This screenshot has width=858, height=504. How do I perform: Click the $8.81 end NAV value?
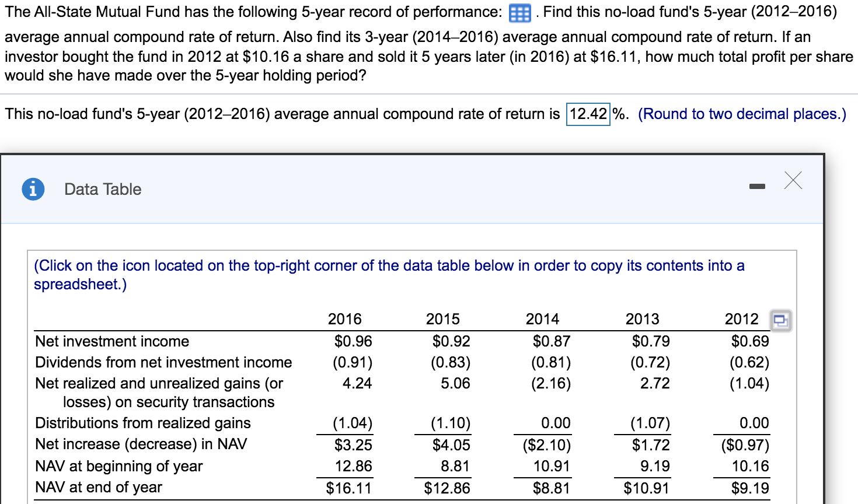552,488
